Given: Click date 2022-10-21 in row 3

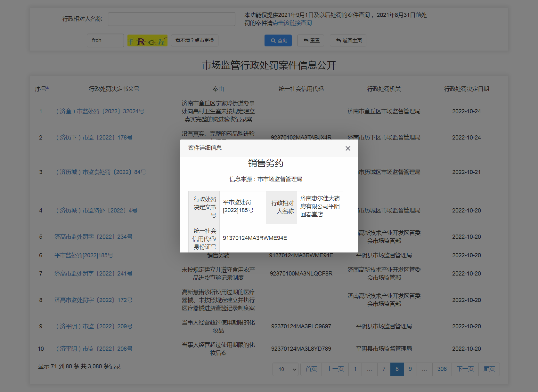Looking at the screenshot, I should tap(467, 172).
